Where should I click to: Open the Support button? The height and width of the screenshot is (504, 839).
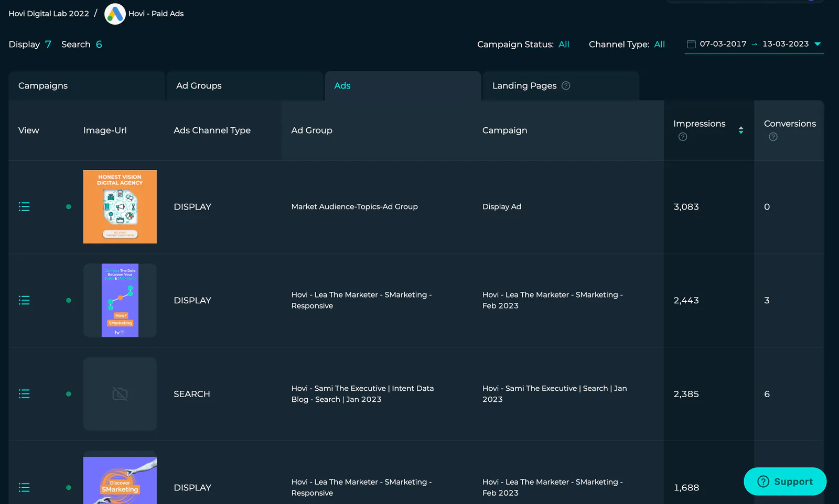(x=785, y=481)
